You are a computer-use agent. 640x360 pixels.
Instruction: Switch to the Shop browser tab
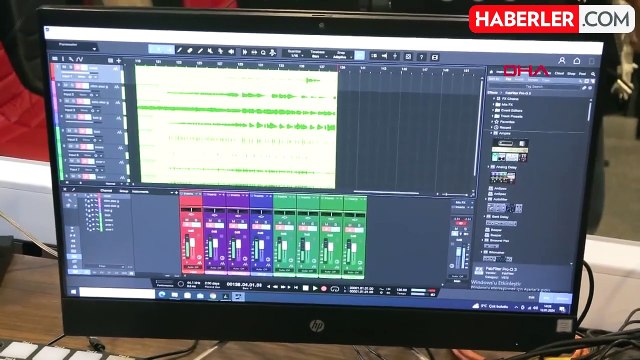coord(571,74)
